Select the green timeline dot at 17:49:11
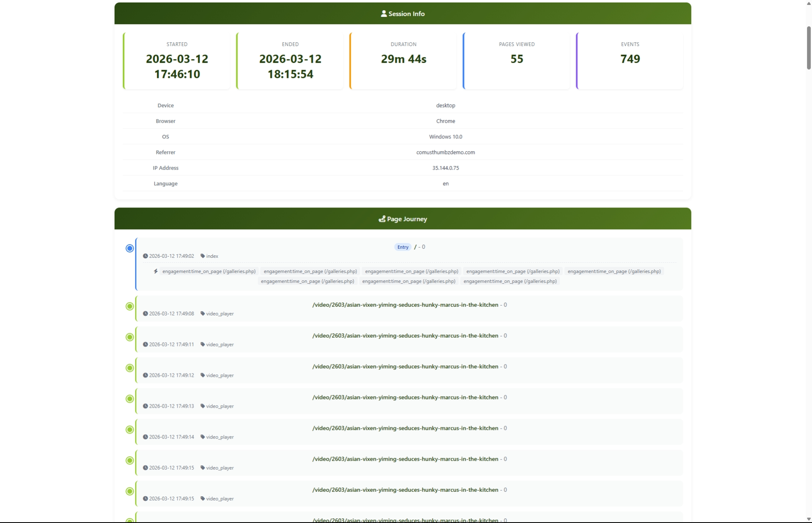The image size is (812, 523). (129, 337)
